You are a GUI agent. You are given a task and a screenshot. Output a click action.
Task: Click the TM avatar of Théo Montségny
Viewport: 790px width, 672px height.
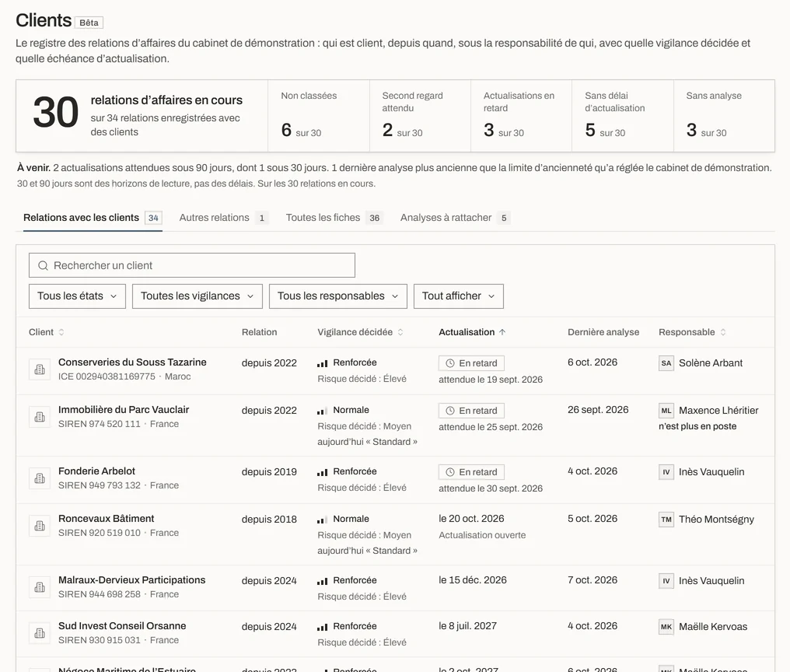[x=666, y=520]
